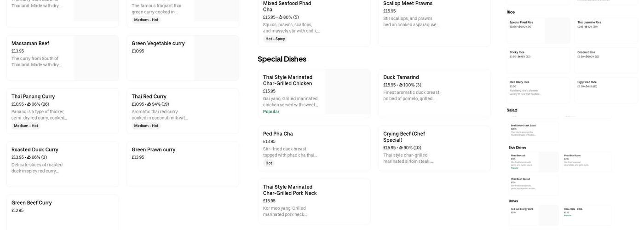
Task: Click the Char-Grilled Chicken dish image
Action: pyautogui.click(x=347, y=92)
